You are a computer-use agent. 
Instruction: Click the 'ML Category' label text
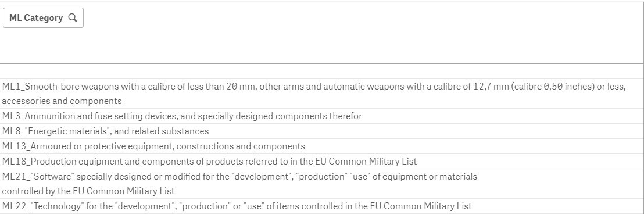[x=35, y=17]
